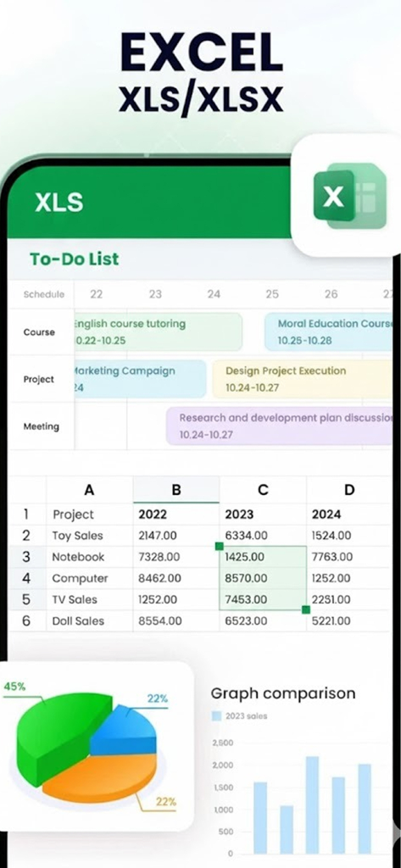Click the 'Computer' cell
This screenshot has width=401, height=868.
click(89, 578)
